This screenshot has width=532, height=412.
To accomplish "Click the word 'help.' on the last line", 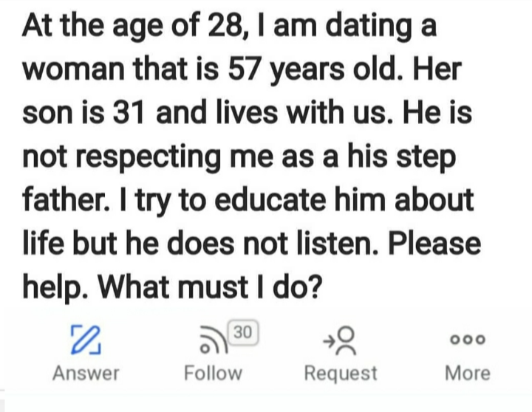I will point(56,288).
